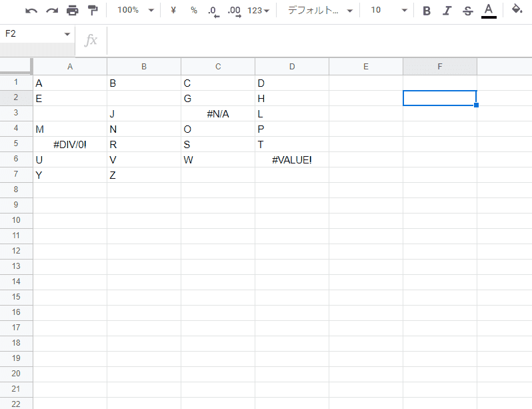The width and height of the screenshot is (532, 409).
Task: Click the fill handle on F2
Action: tap(477, 105)
